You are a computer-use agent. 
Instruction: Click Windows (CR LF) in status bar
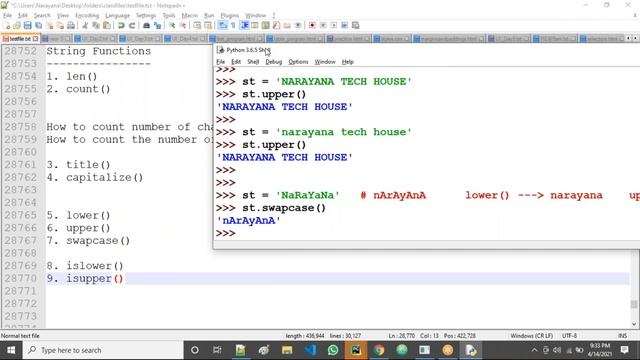point(531,336)
